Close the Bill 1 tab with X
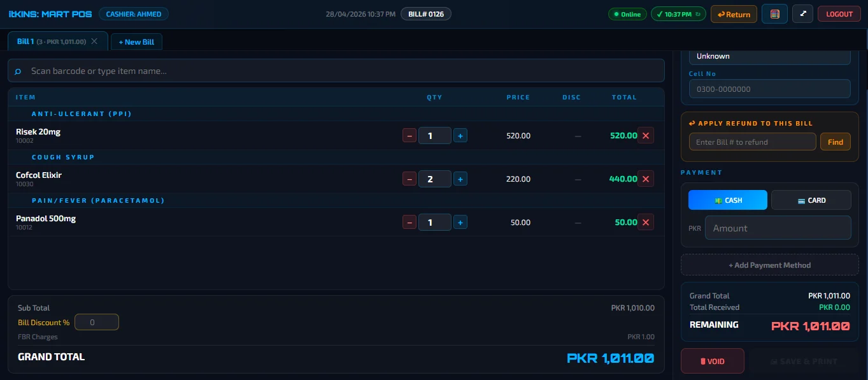 tap(94, 41)
